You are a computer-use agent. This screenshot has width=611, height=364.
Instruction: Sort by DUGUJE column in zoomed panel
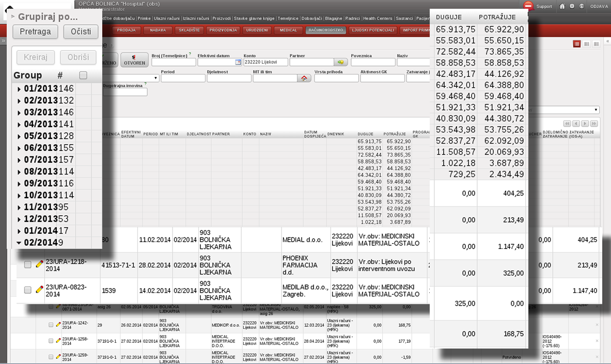pyautogui.click(x=448, y=17)
